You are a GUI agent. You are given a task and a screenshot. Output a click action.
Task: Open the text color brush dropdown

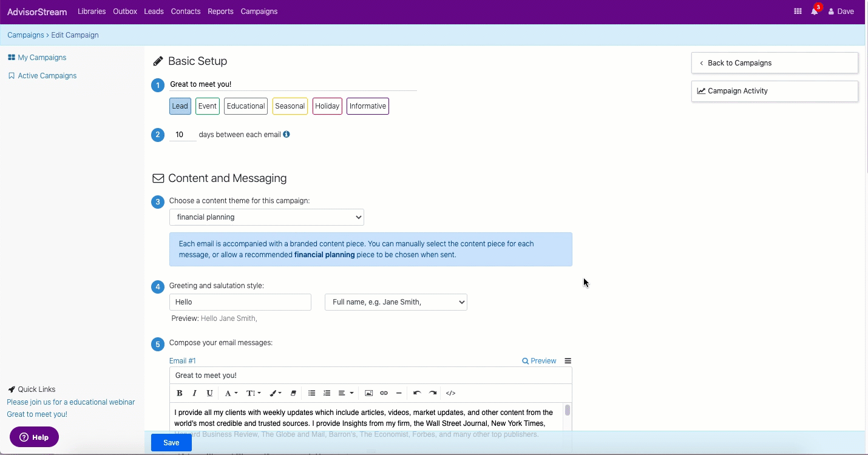tap(276, 393)
